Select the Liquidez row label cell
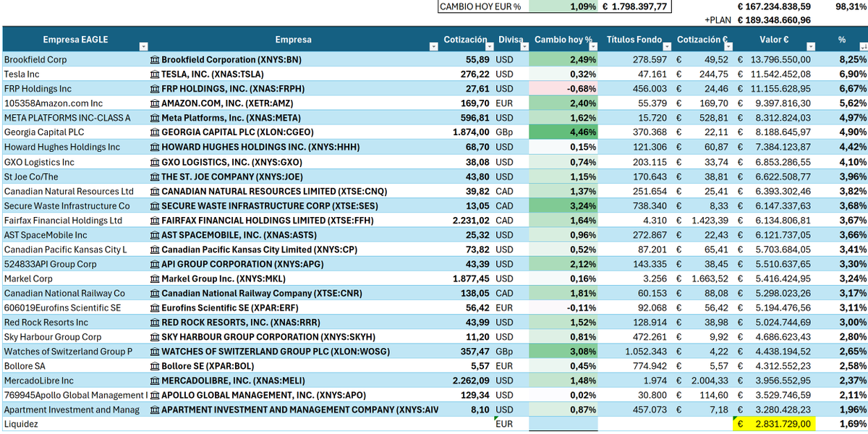The image size is (868, 434). click(75, 424)
